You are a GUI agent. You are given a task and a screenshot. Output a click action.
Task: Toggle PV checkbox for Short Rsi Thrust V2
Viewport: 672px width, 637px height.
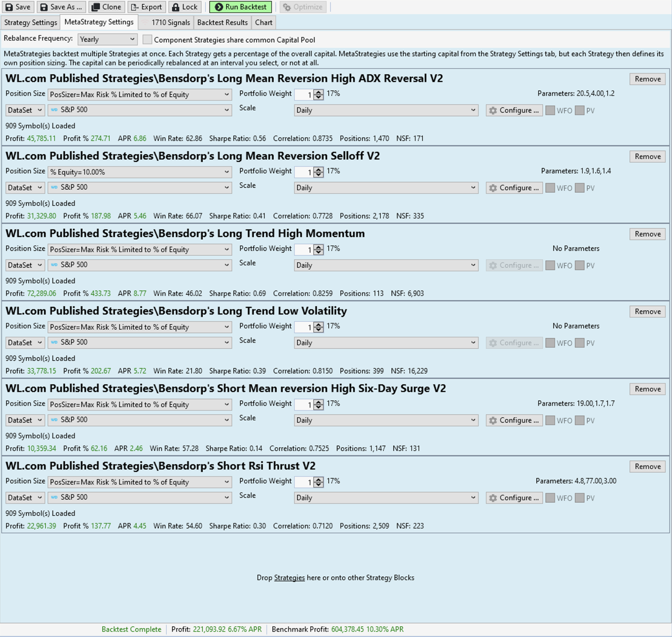tap(580, 497)
